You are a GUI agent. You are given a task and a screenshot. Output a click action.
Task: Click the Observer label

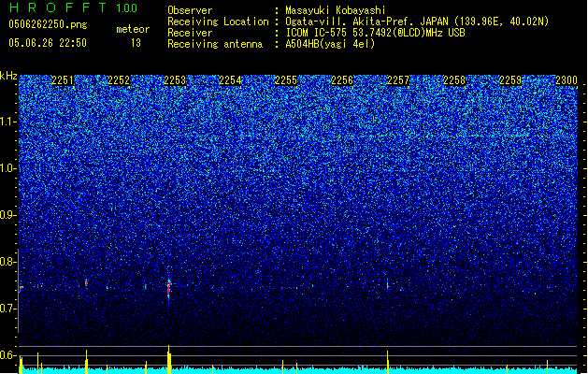pyautogui.click(x=190, y=10)
